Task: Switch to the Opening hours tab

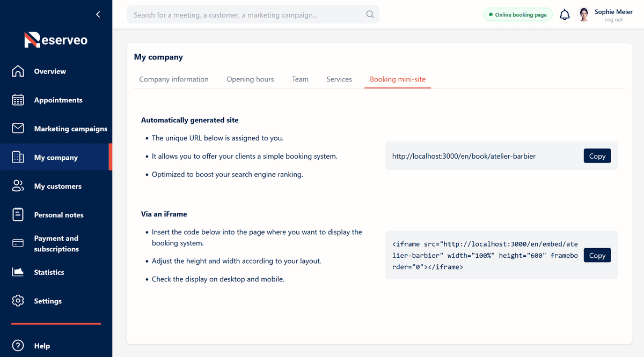Action: click(x=250, y=79)
